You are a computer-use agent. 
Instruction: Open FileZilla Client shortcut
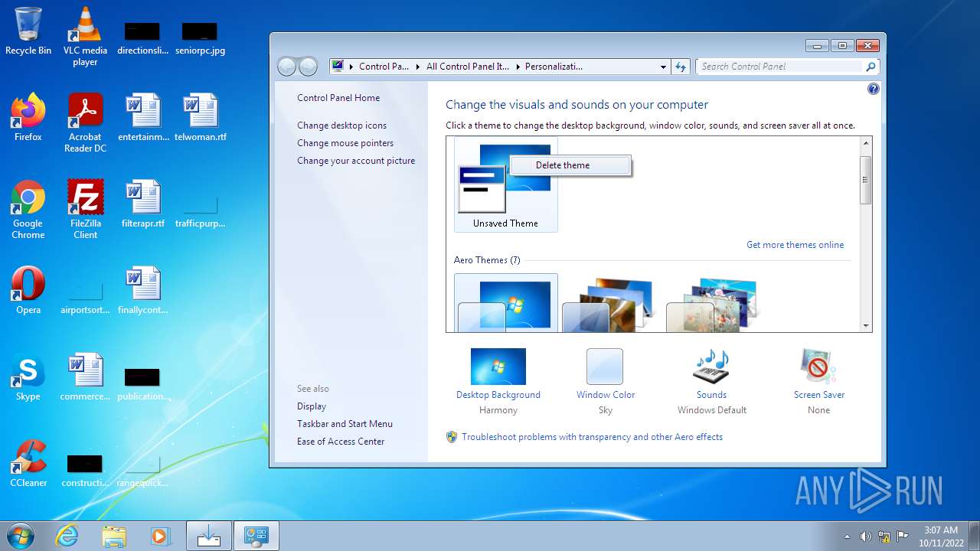click(85, 209)
